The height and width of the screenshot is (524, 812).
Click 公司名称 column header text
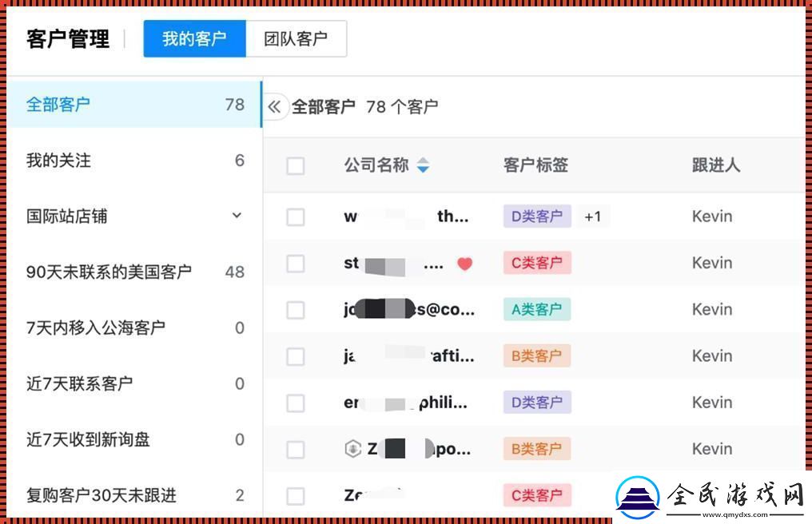click(x=376, y=165)
